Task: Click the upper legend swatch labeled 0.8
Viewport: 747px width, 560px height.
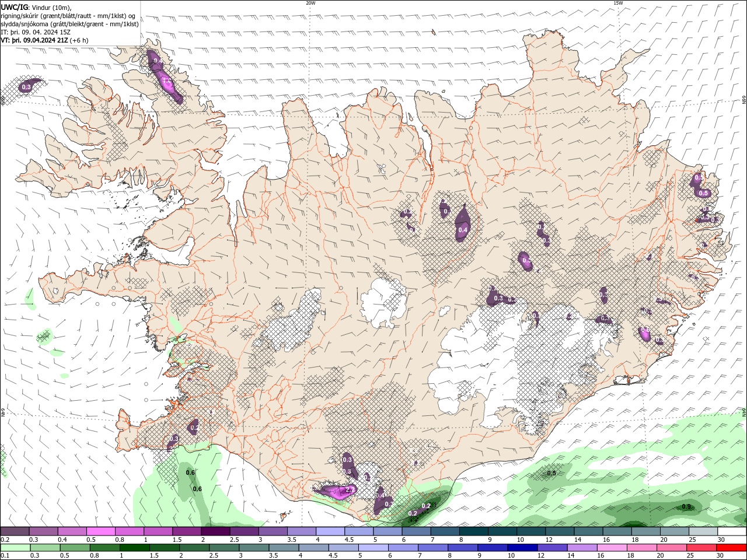Action: (x=129, y=531)
